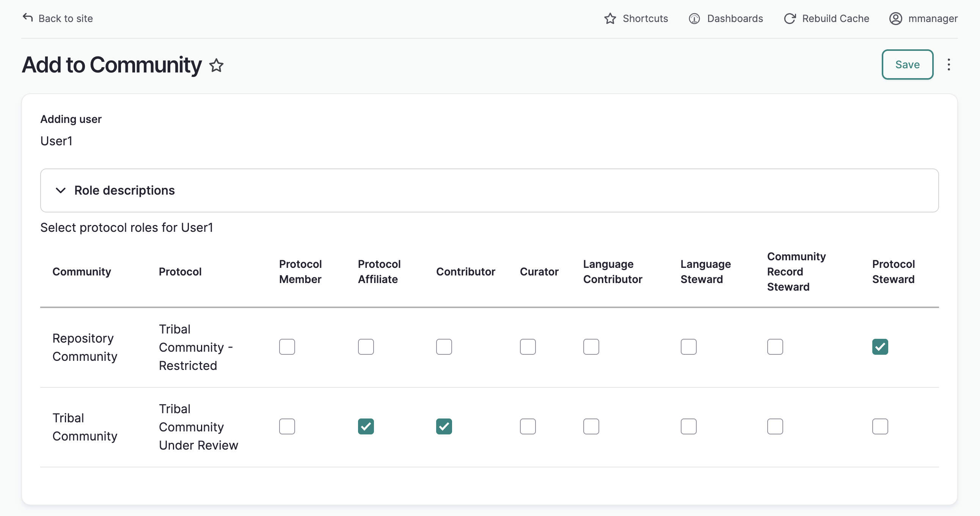Screen dimensions: 980x516
Task: Open the Shortcuts menu
Action: (x=636, y=18)
